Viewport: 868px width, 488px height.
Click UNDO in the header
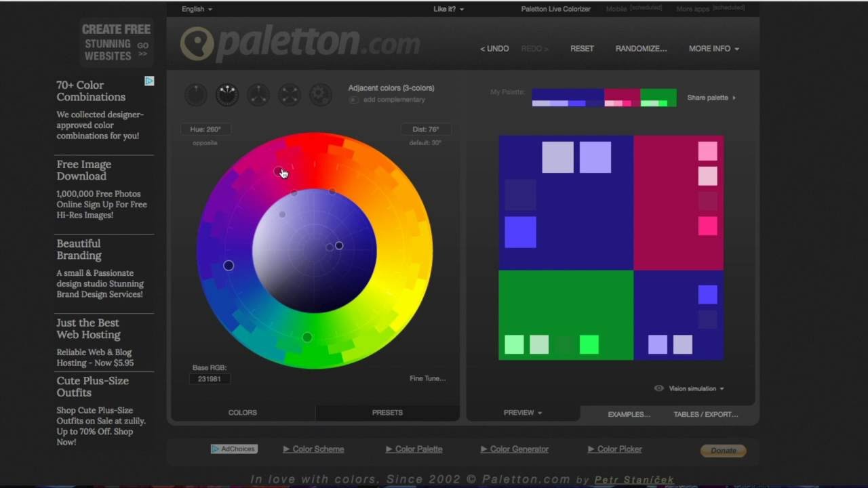click(494, 49)
